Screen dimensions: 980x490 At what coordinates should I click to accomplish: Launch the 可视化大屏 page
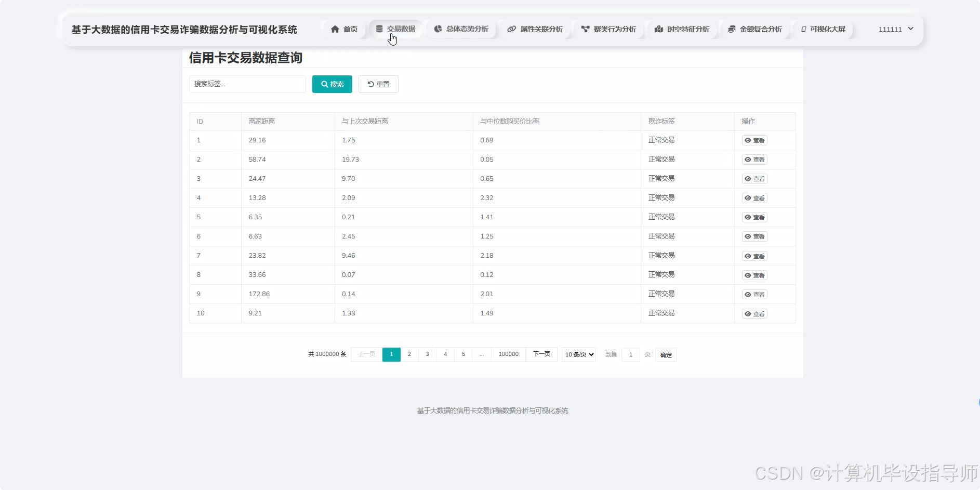click(823, 29)
